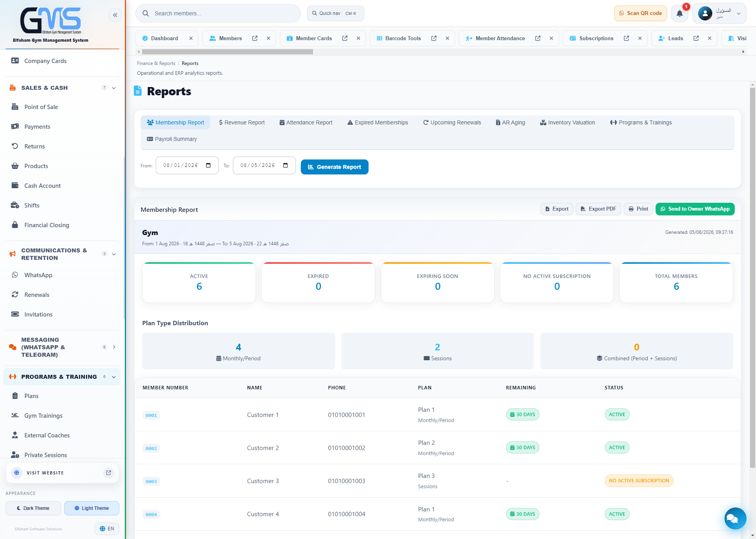
Task: Open Point of Sale in sidebar
Action: (x=62, y=107)
